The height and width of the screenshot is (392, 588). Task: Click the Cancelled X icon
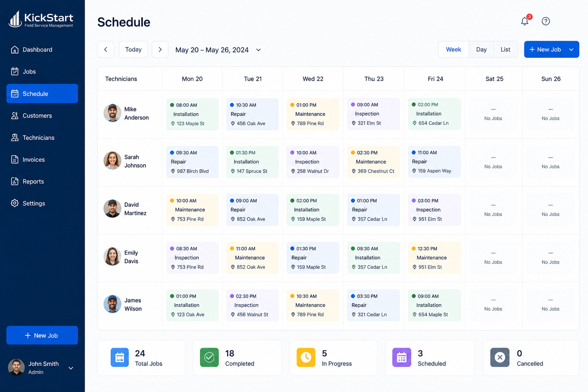(x=500, y=357)
